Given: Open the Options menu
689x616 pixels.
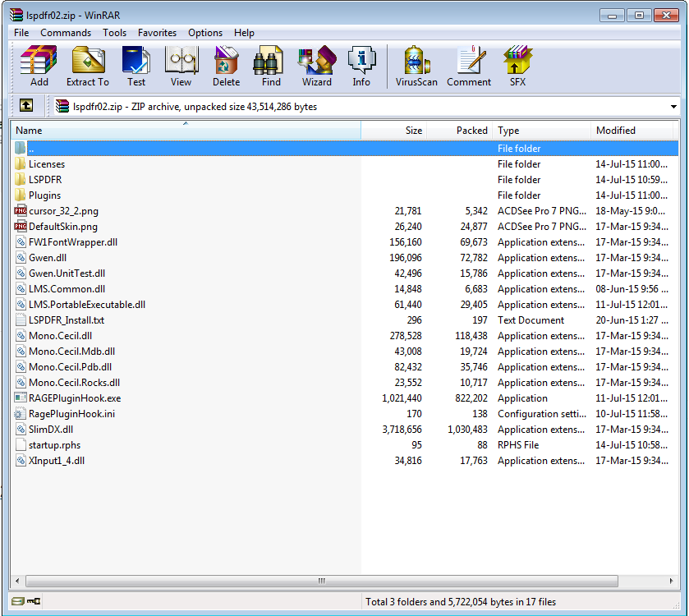Looking at the screenshot, I should tap(205, 33).
